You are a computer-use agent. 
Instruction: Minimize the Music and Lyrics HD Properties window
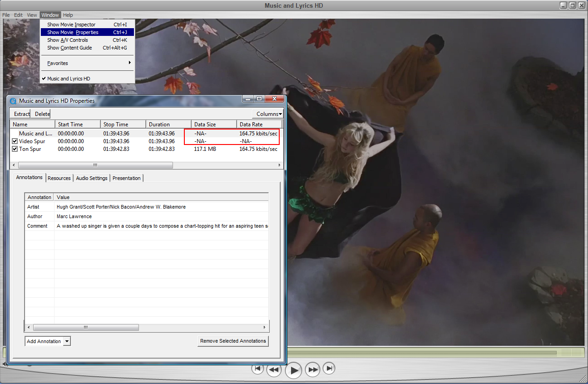(x=248, y=99)
